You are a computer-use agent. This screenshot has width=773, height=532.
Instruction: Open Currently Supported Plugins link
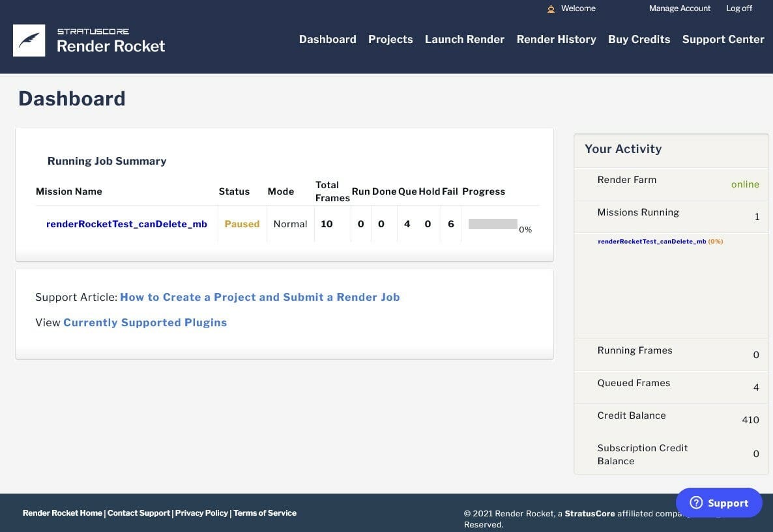(x=145, y=322)
